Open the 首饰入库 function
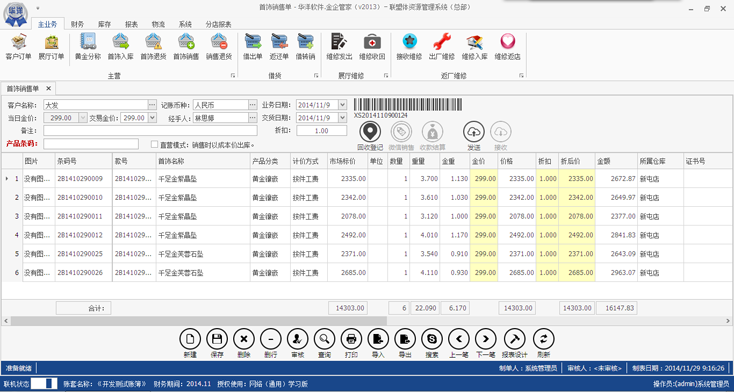Screen dimensions: 734x392 point(120,47)
